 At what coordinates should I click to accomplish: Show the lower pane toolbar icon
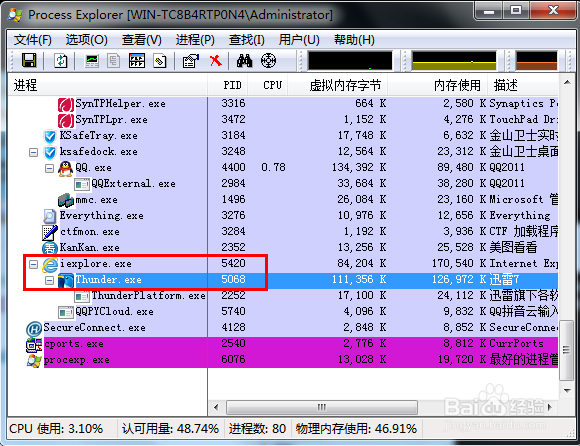pos(136,61)
